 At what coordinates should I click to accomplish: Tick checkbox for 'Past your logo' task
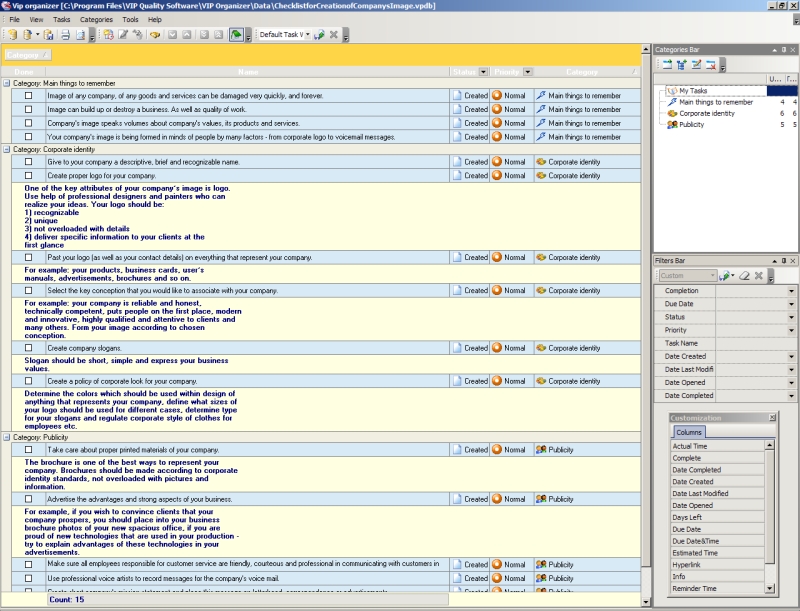[x=29, y=258]
